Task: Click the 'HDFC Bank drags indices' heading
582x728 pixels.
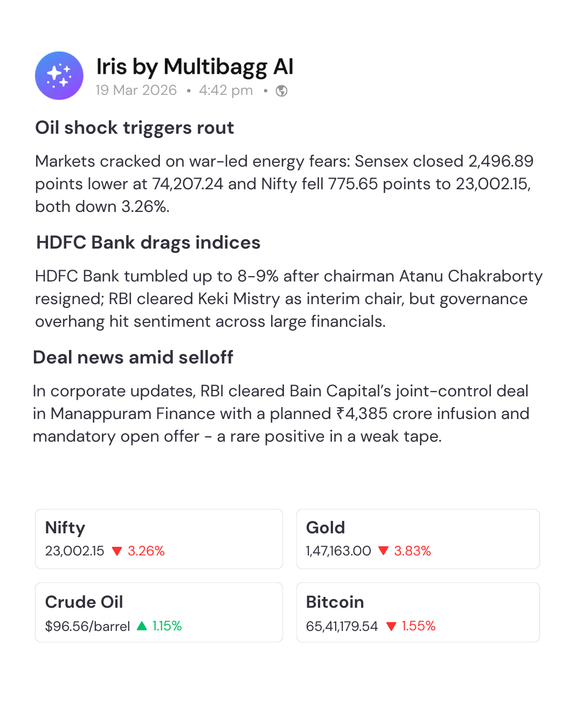Action: [x=148, y=243]
